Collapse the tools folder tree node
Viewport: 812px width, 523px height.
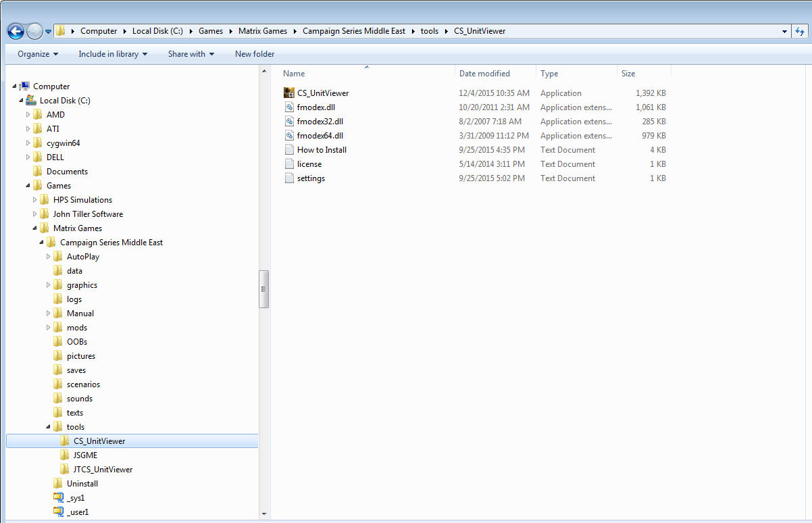click(x=49, y=427)
